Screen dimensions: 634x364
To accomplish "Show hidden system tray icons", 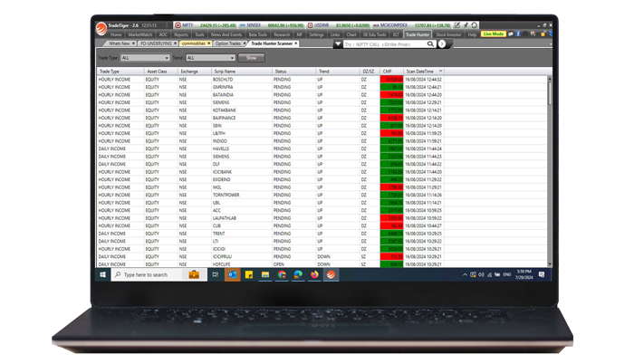I will point(465,274).
